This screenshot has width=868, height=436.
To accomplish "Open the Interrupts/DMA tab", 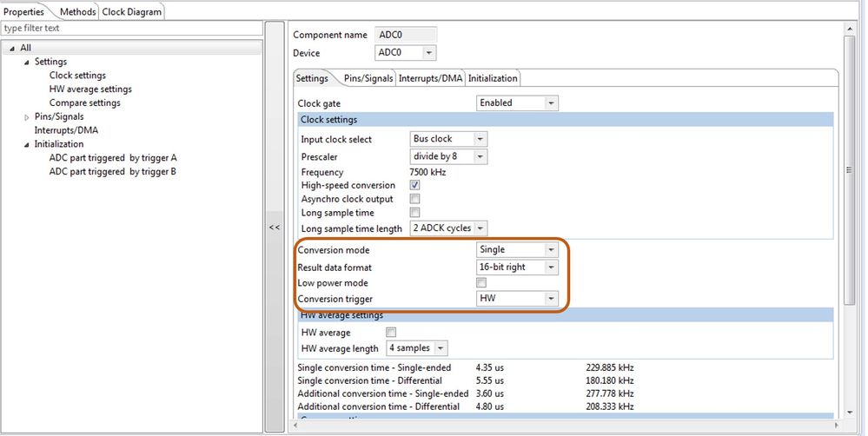I will click(431, 78).
